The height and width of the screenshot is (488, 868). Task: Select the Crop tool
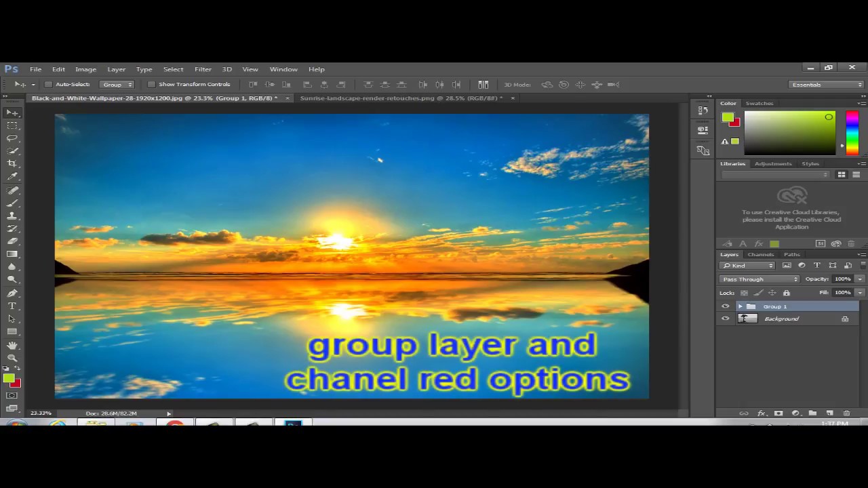coord(12,164)
